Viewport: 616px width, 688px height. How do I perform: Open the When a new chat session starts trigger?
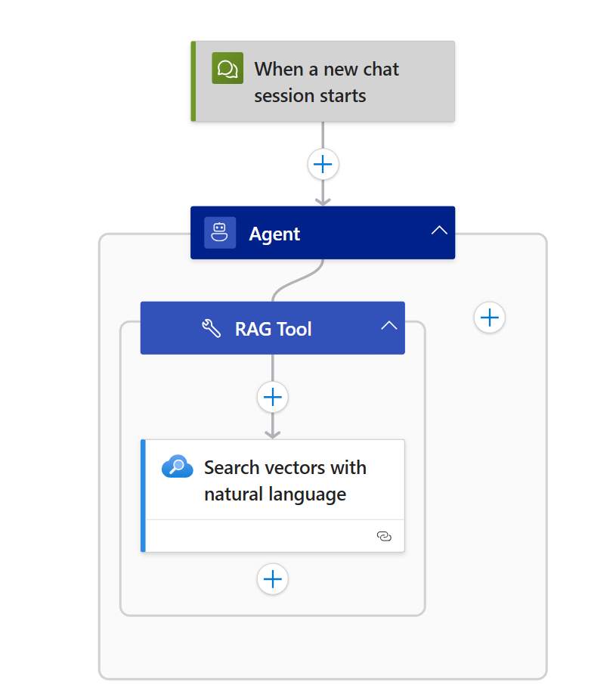(x=325, y=82)
